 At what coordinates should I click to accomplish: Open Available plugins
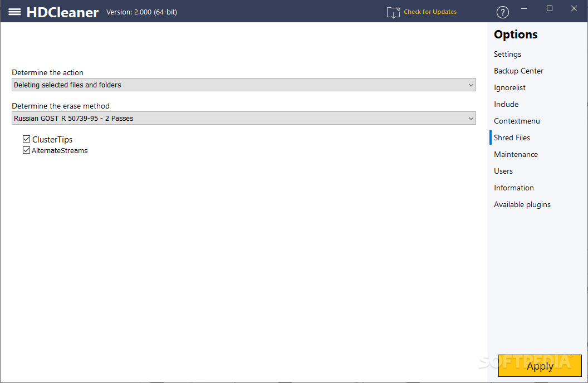[522, 205]
